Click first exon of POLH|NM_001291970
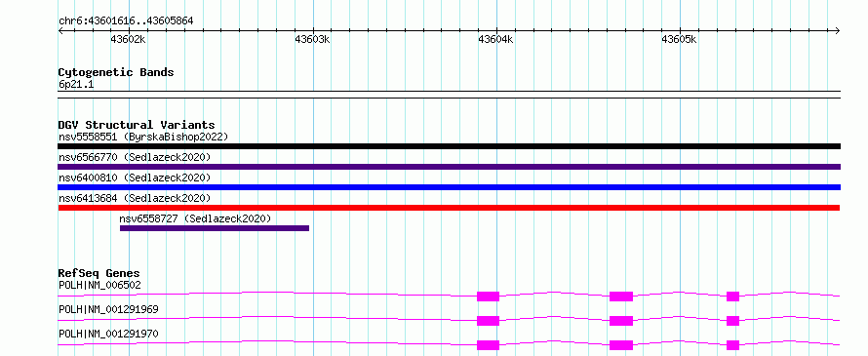The width and height of the screenshot is (868, 356). click(x=489, y=345)
